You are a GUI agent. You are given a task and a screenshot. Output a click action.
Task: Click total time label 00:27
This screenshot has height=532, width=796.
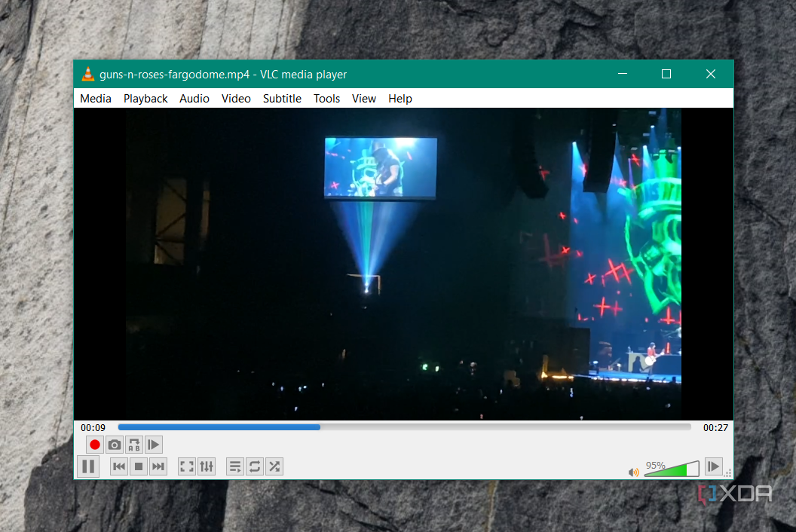tap(715, 428)
